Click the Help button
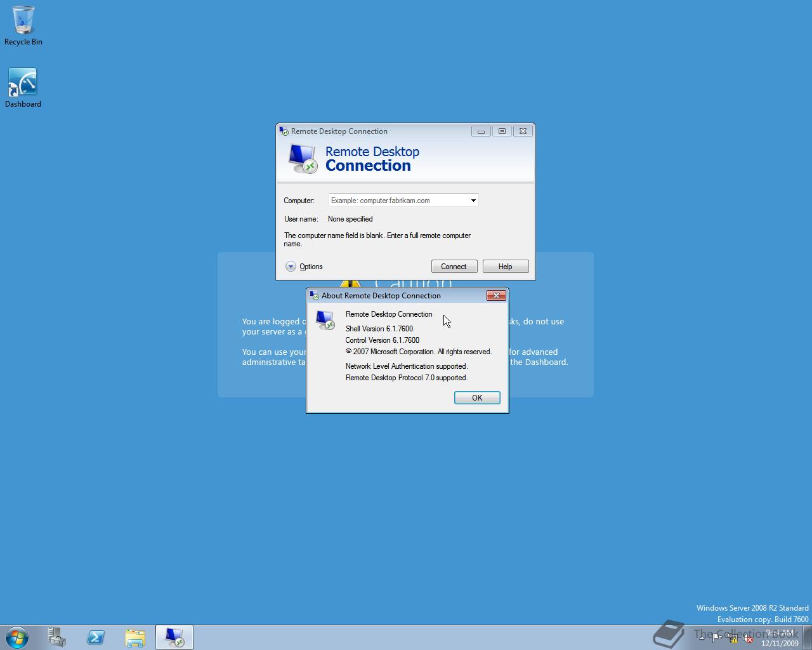This screenshot has width=812, height=650. pos(506,267)
